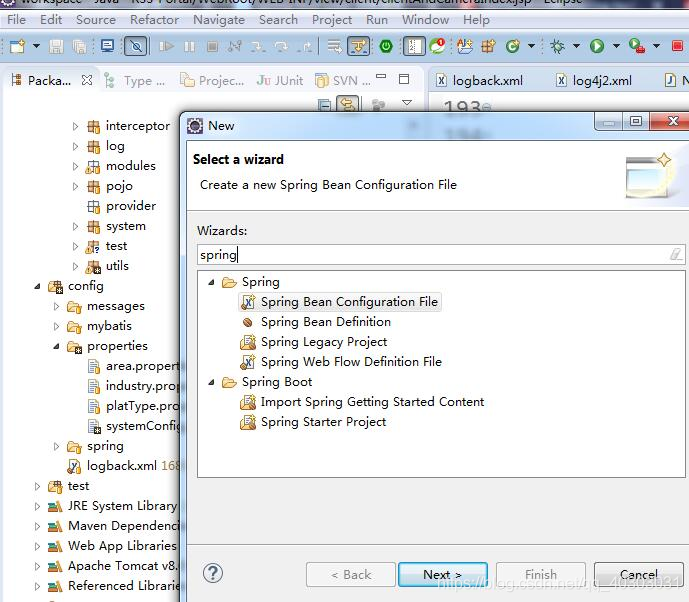Viewport: 689px width, 602px height.
Task: Click the New Java Package toolbar icon
Action: pyautogui.click(x=488, y=46)
